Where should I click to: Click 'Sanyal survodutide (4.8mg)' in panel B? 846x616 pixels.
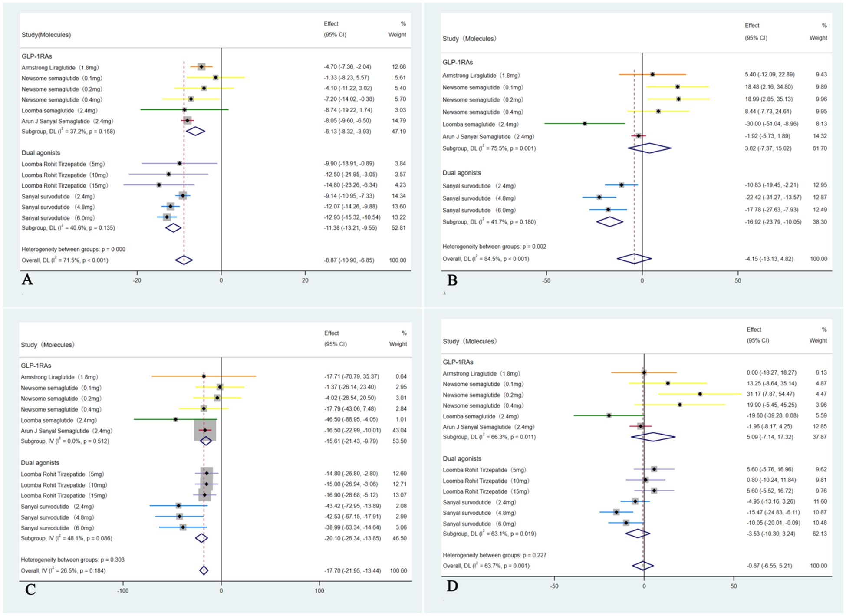[479, 198]
